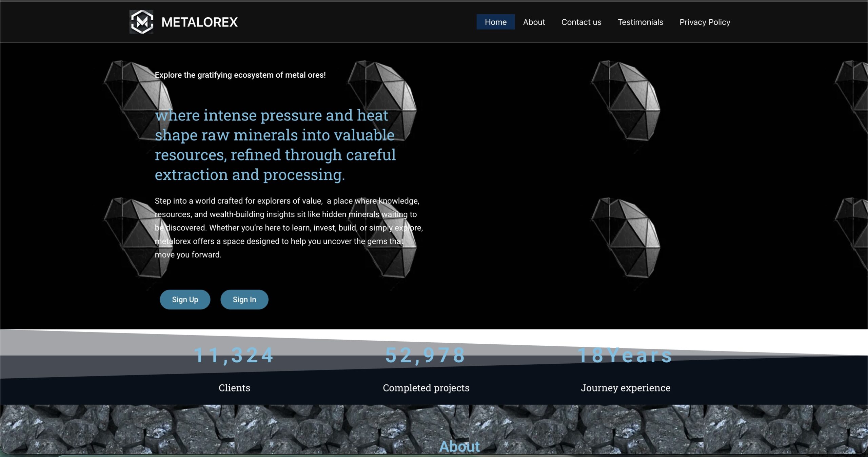Select Testimonials in the top navigation
This screenshot has width=868, height=457.
coord(640,22)
